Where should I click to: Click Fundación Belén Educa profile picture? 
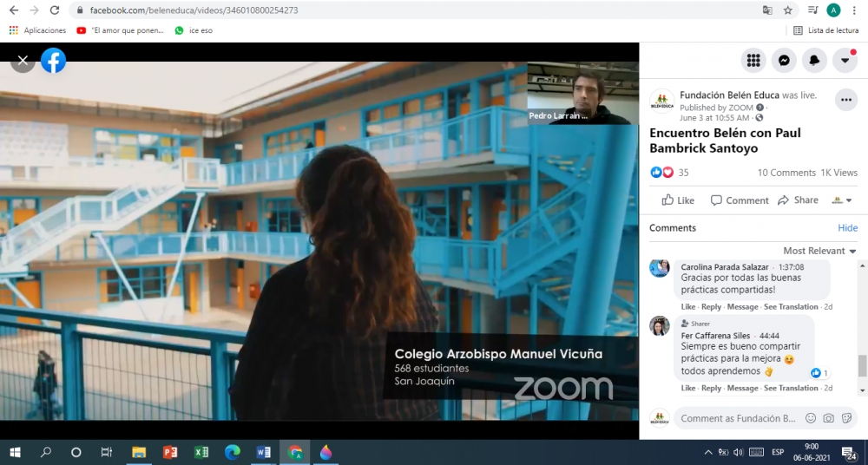(661, 101)
